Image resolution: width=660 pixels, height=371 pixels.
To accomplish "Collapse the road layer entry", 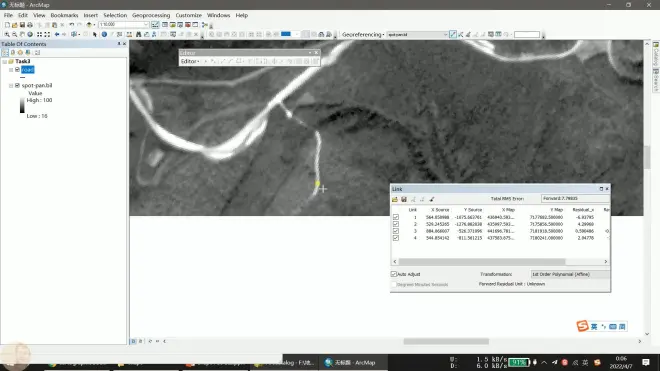I will click(x=11, y=69).
